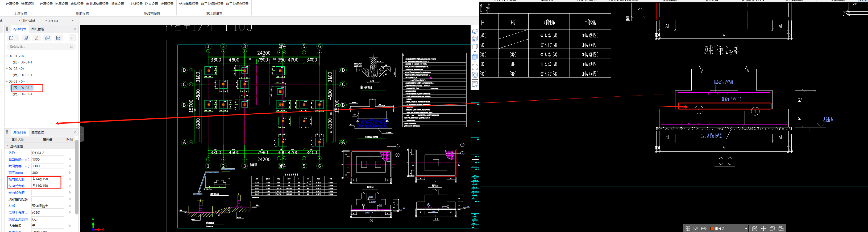
Task: Toggle the additional option for 混凝土强度 row
Action: (x=70, y=213)
